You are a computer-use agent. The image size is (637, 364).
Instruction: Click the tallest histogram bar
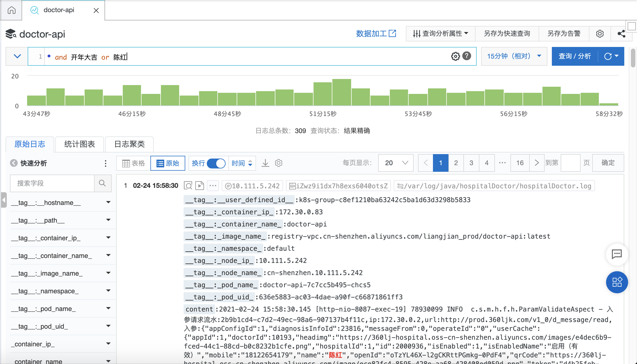point(341,92)
